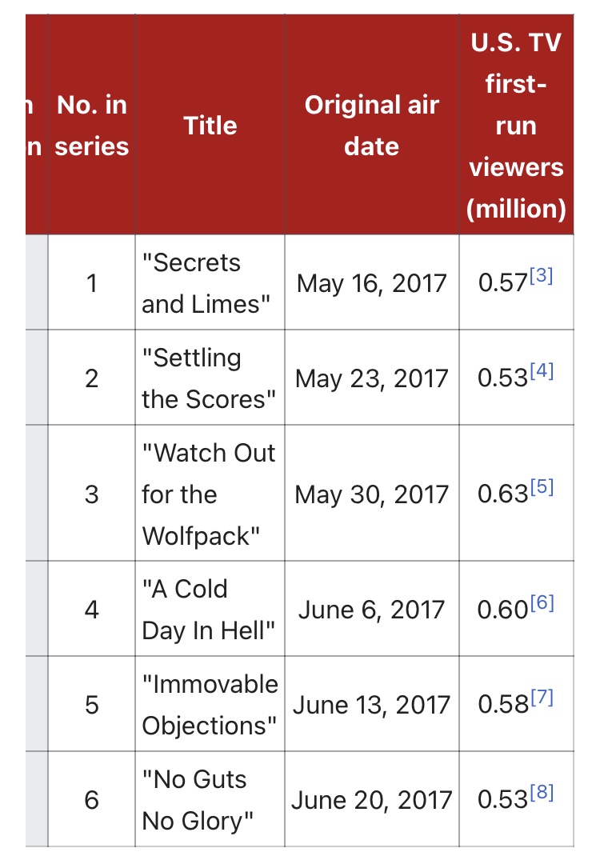This screenshot has width=600, height=868.
Task: Open citation reference [5] link
Action: tap(542, 486)
